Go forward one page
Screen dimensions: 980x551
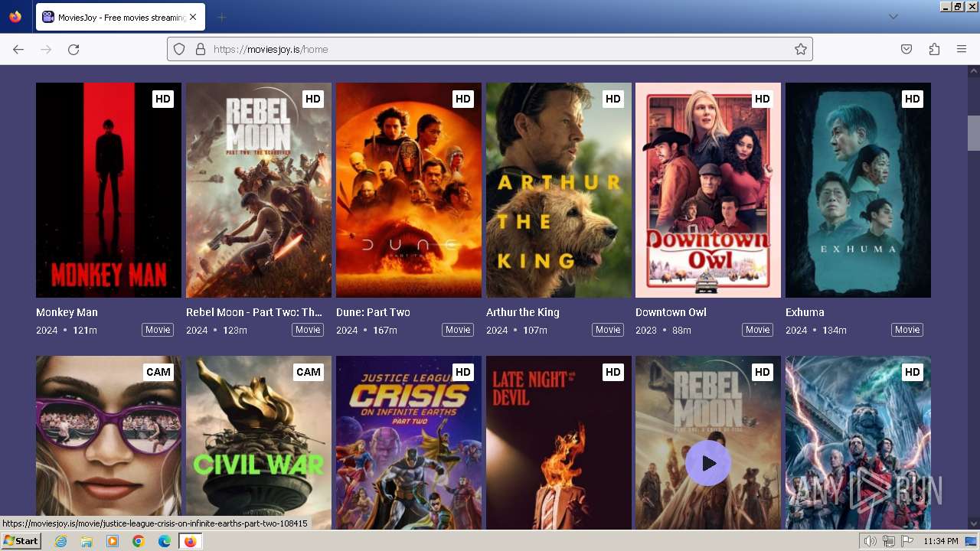click(x=46, y=49)
